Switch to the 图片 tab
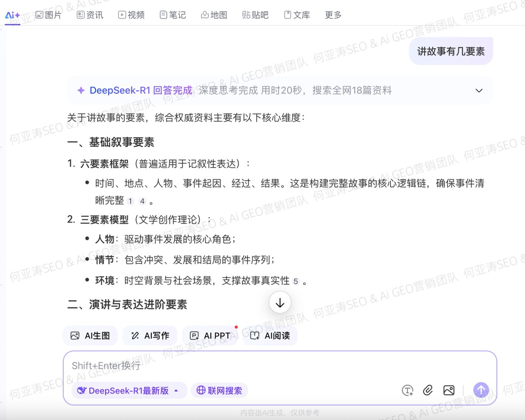The height and width of the screenshot is (420, 525). [48, 15]
